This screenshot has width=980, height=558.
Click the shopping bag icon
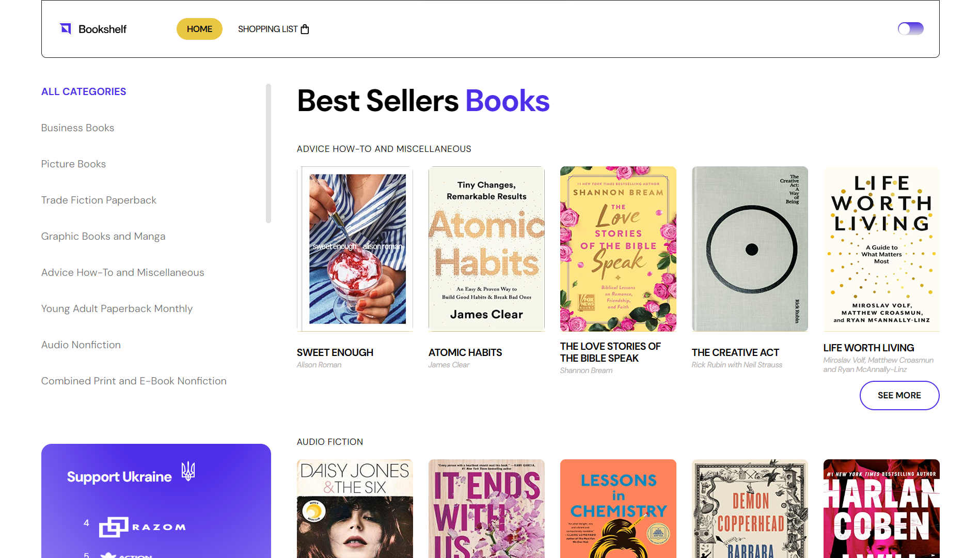pyautogui.click(x=305, y=29)
